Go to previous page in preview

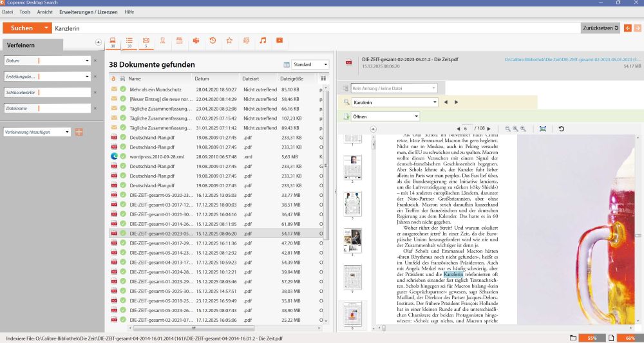point(459,129)
